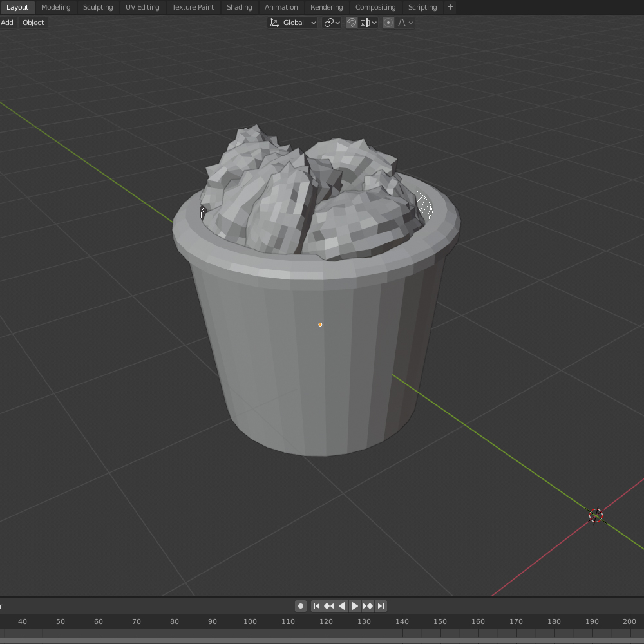Toggle the snapping magnet
Image resolution: width=644 pixels, height=644 pixels.
tap(352, 23)
